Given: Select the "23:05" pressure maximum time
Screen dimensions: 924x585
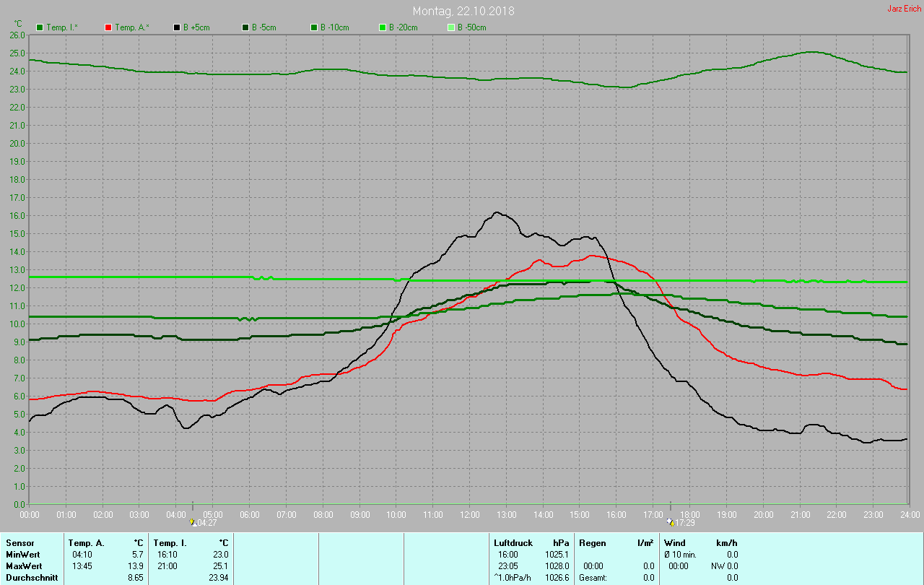Looking at the screenshot, I should tap(508, 565).
